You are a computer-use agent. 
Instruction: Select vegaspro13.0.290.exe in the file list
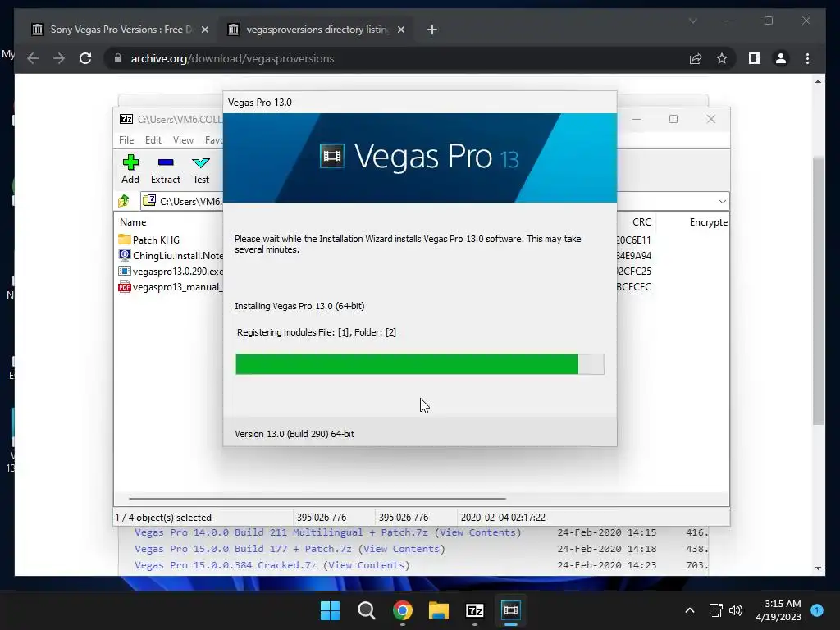171,271
